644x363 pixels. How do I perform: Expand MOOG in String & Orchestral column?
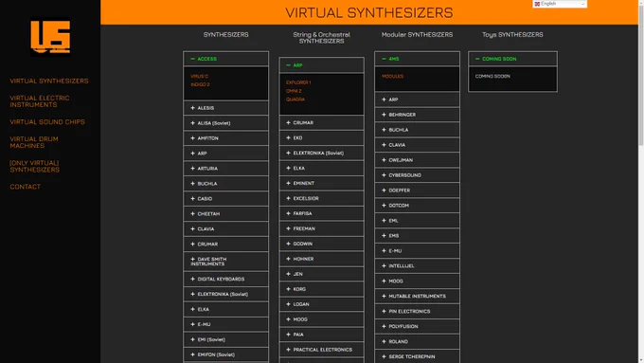tap(322, 319)
